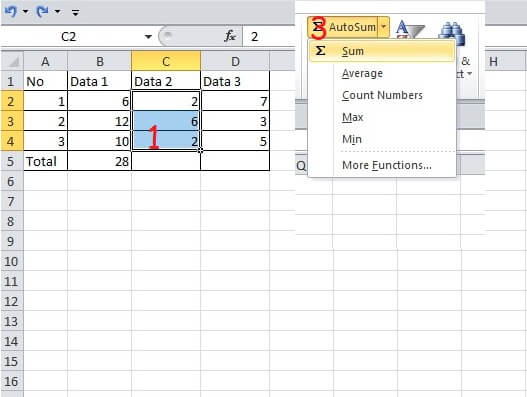Select row 13 header
This screenshot has width=527, height=397.
click(x=12, y=321)
